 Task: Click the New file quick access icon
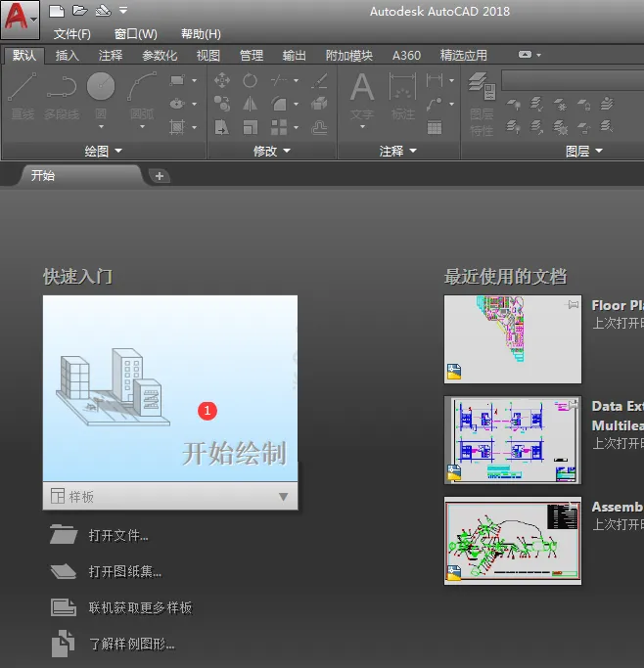pyautogui.click(x=56, y=11)
